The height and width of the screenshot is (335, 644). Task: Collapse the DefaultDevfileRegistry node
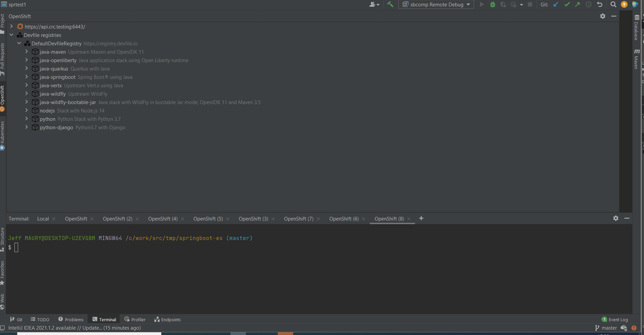point(19,43)
